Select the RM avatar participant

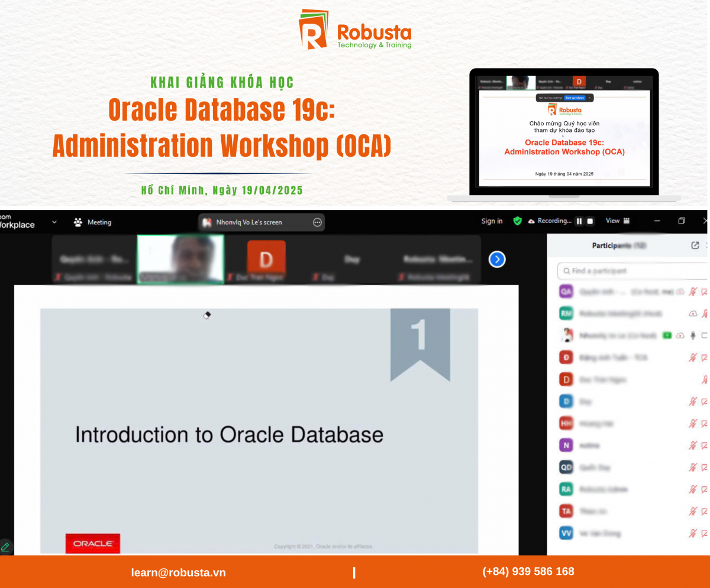(x=566, y=314)
